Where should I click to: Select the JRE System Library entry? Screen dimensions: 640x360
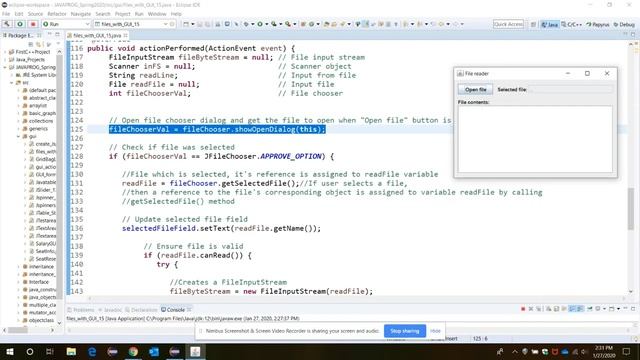pos(36,75)
